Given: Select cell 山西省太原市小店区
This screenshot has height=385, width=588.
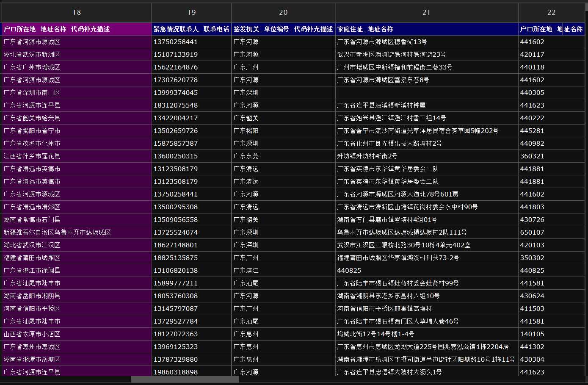Looking at the screenshot, I should (x=77, y=334).
